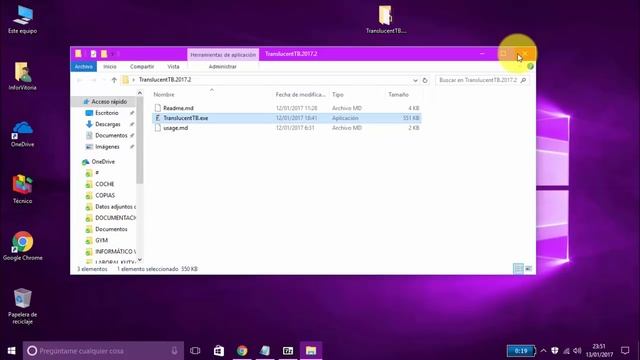Open the InforVitoria desktop folder
Viewport: 640px width, 360px height.
[x=22, y=76]
